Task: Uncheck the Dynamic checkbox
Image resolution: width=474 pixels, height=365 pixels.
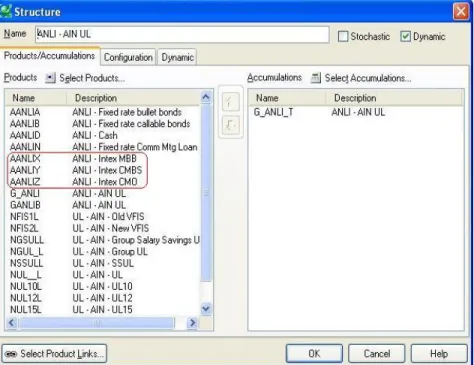Action: tap(405, 36)
